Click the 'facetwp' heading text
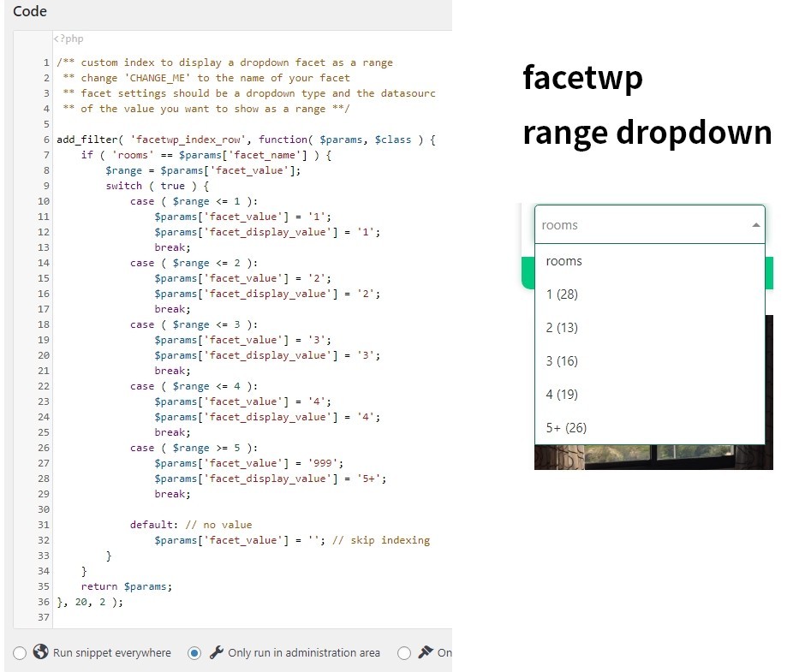Viewport: 805px width, 672px height. pyautogui.click(x=582, y=78)
